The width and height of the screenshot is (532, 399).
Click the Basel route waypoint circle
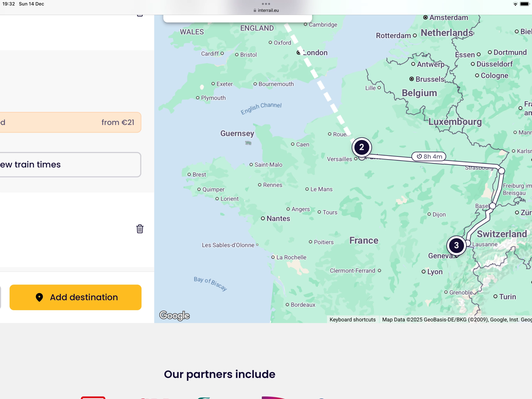coord(492,206)
